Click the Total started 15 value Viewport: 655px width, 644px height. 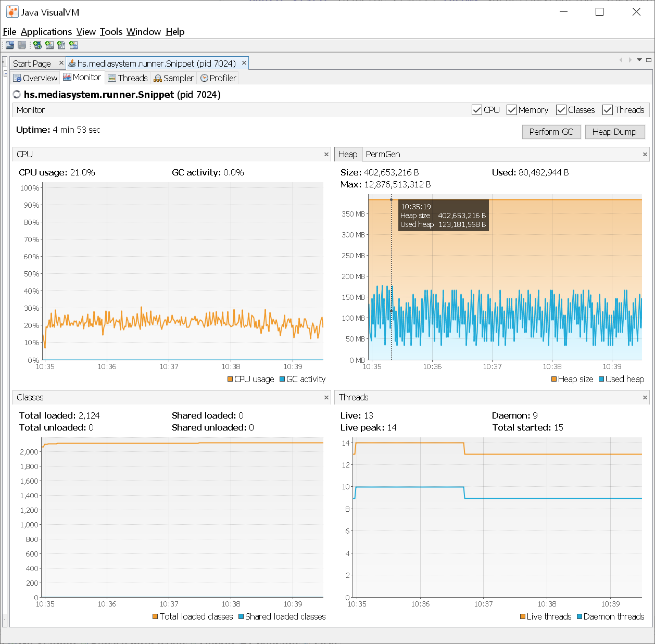click(559, 427)
